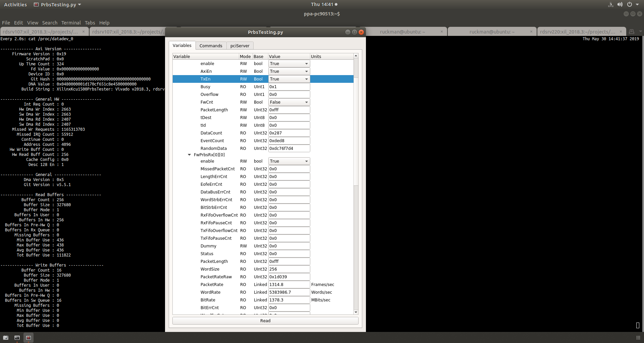Viewport: 644px width, 343px height.
Task: Click the PrbsTesting.py window icon in taskbar
Action: (29, 338)
